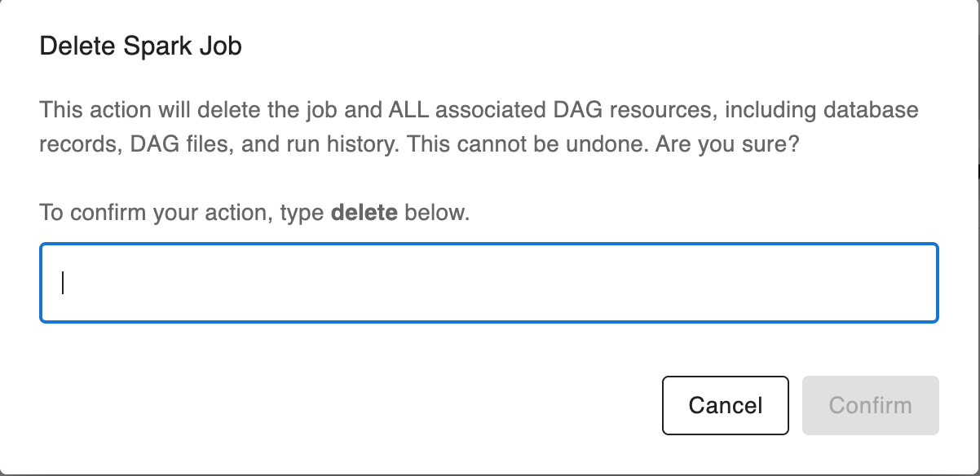This screenshot has width=980, height=476.
Task: Focus the delete confirmation text field
Action: click(x=489, y=283)
